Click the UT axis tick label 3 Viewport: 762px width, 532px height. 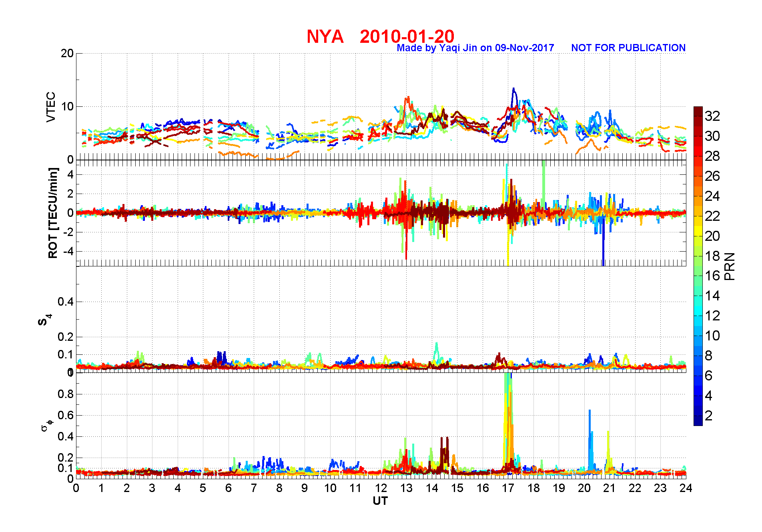(x=152, y=488)
